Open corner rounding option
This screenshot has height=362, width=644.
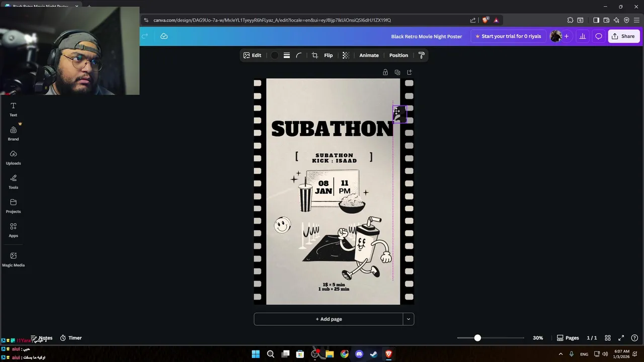299,55
